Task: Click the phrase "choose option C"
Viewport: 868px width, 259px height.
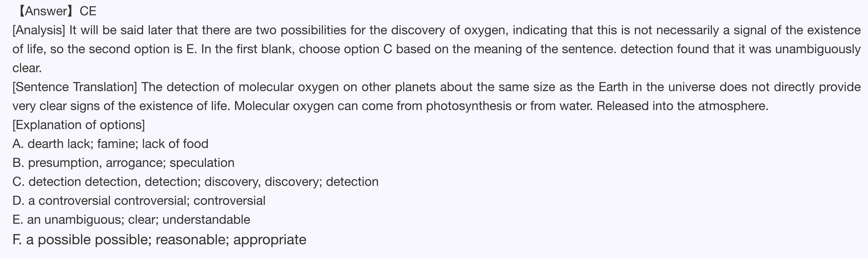Action: click(345, 49)
